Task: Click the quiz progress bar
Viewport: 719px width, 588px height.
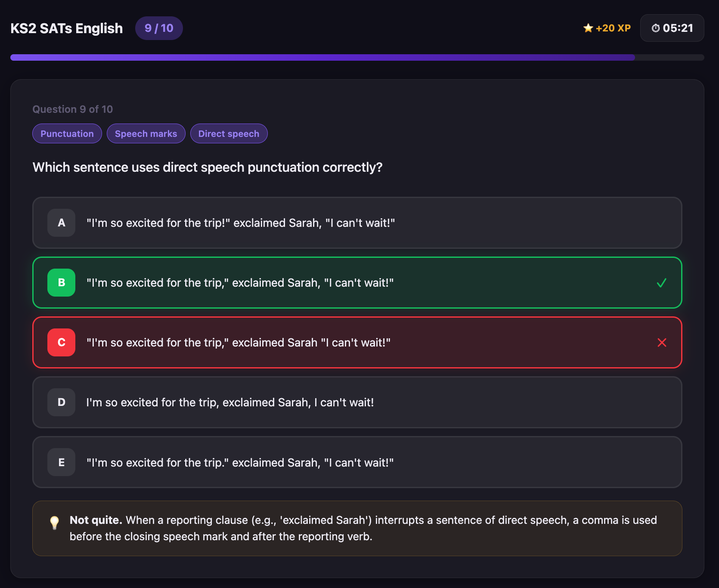Action: click(359, 57)
